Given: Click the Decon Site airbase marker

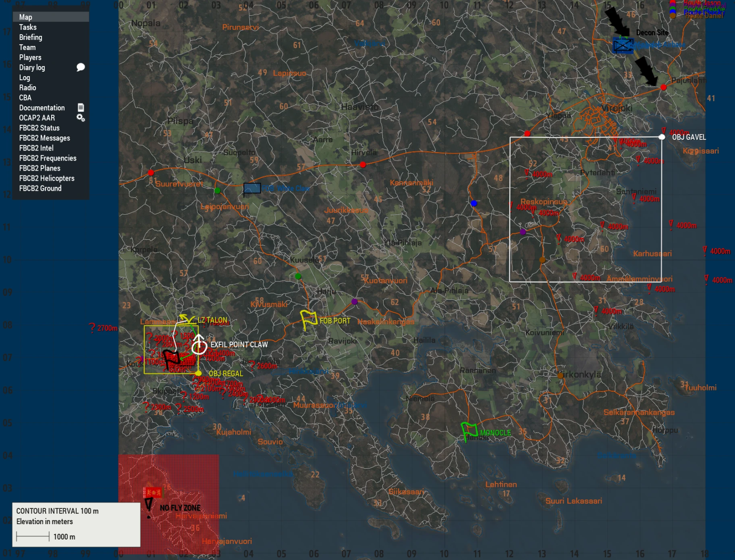Looking at the screenshot, I should 622,45.
